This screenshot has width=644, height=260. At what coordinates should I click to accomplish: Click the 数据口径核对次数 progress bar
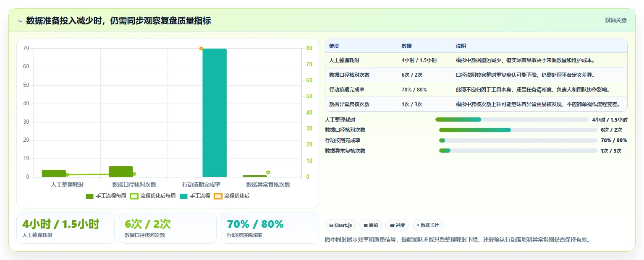518,130
